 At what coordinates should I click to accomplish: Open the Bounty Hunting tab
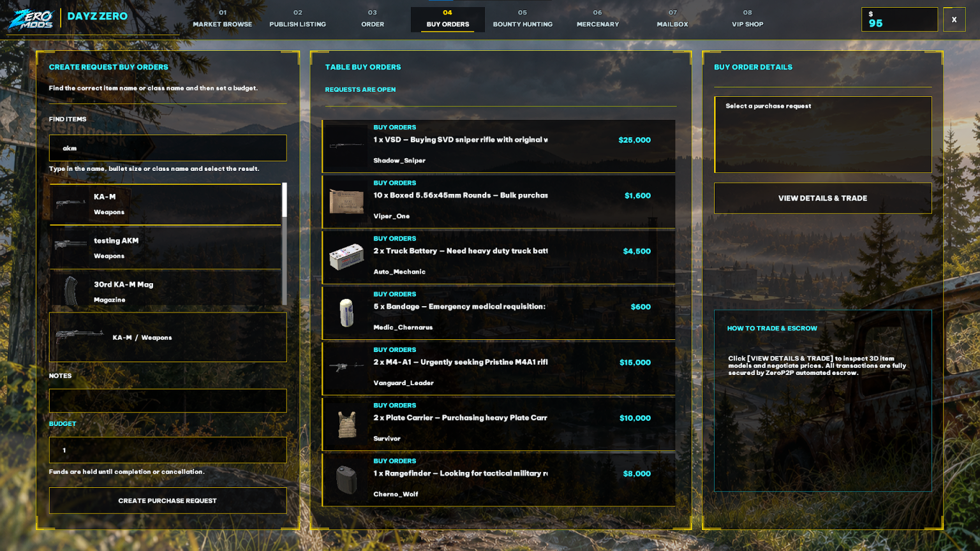point(523,19)
